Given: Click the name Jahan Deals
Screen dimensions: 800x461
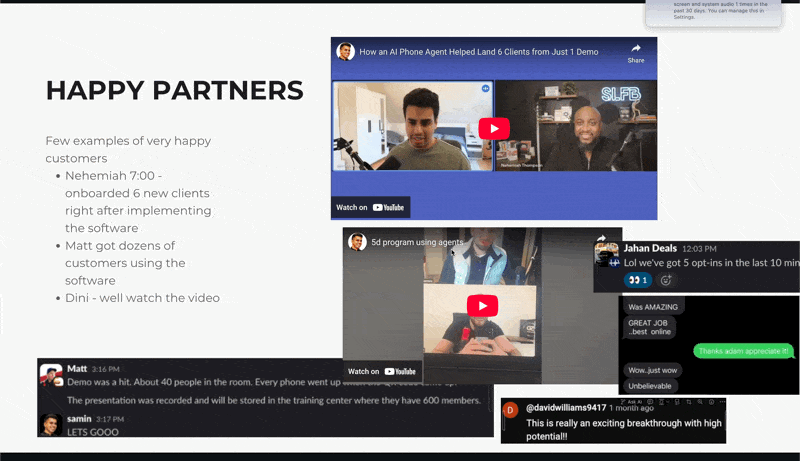Looking at the screenshot, I should [x=650, y=248].
